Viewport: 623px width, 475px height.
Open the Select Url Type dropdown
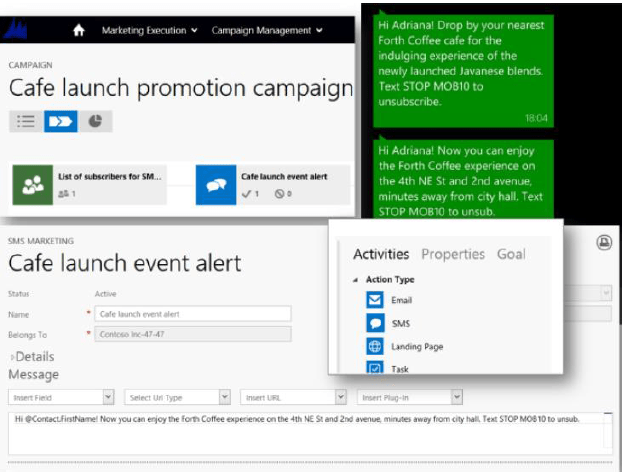[x=177, y=397]
